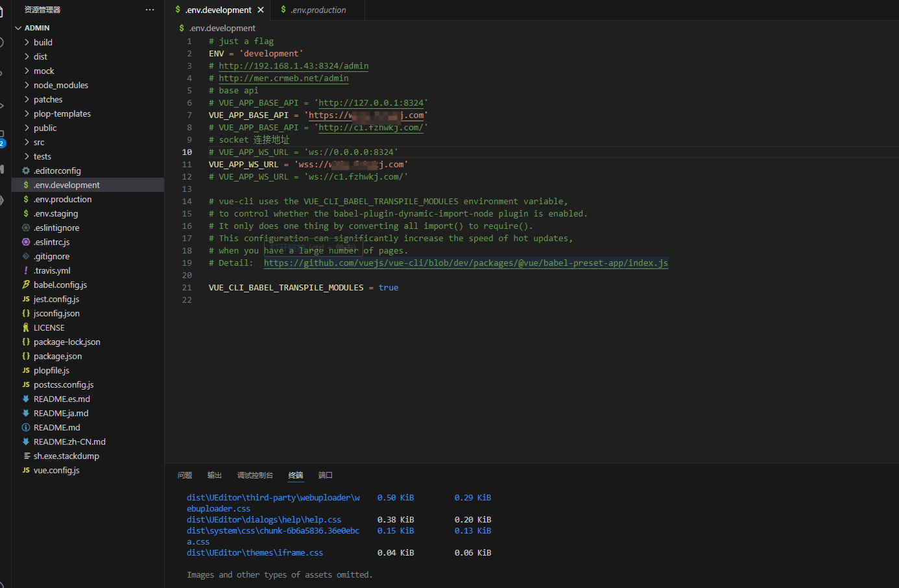Screen dimensions: 899x588
Task: Click the markdown icon of README.es.md
Action: coord(26,399)
